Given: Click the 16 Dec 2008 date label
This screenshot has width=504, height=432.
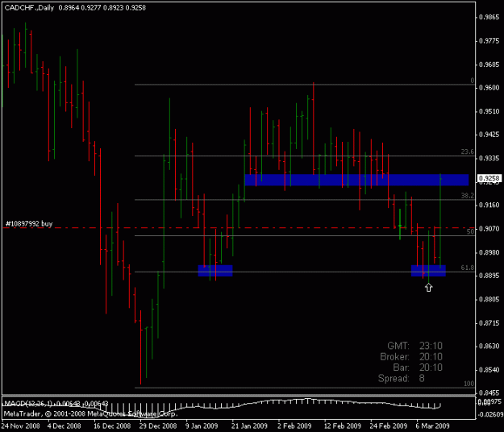Looking at the screenshot, I should coord(112,426).
